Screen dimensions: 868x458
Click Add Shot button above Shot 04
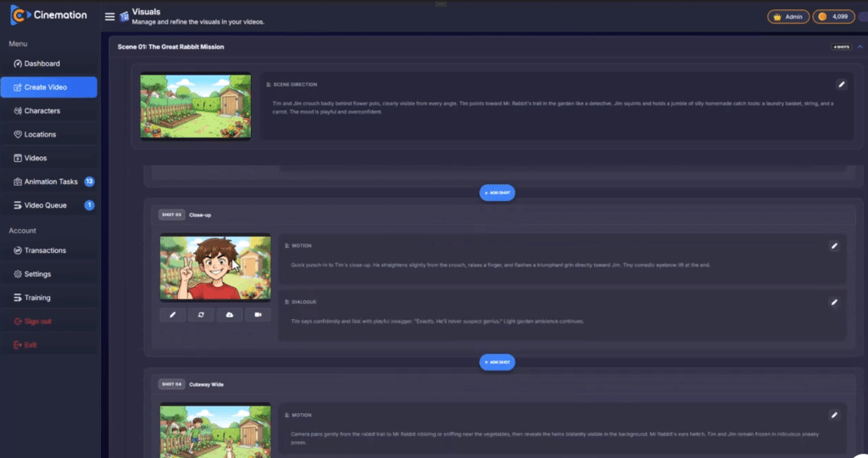498,362
